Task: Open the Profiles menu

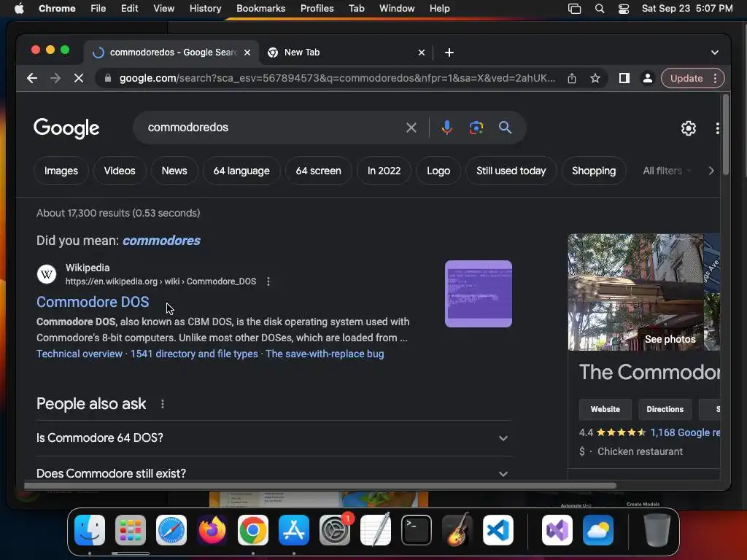Action: (317, 9)
